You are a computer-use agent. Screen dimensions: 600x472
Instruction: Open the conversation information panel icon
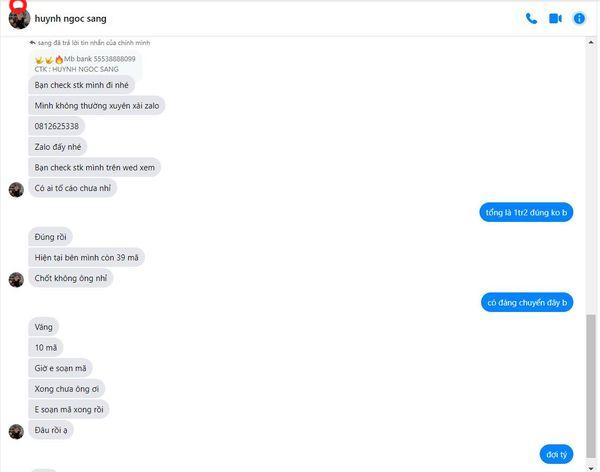(579, 18)
